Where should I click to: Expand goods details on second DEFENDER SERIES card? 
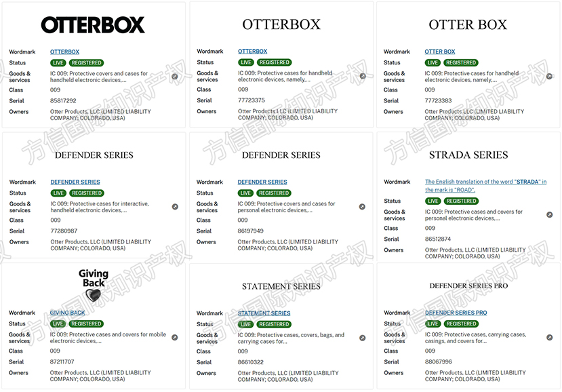363,206
